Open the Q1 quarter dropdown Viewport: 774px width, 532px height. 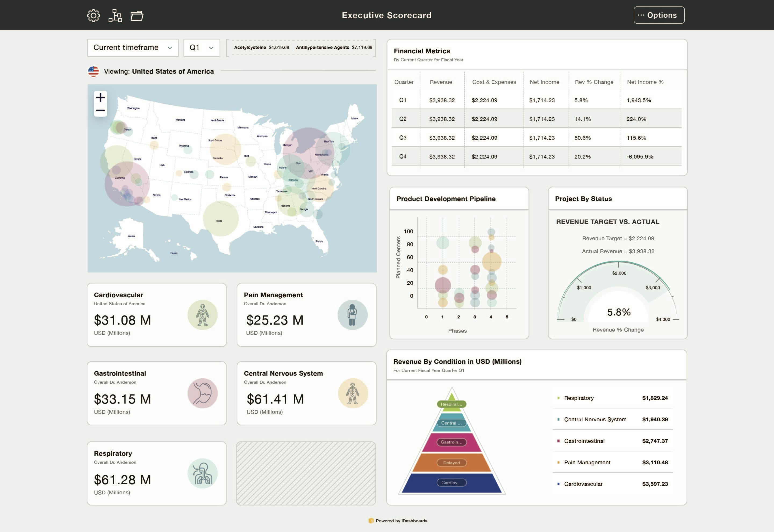point(201,48)
